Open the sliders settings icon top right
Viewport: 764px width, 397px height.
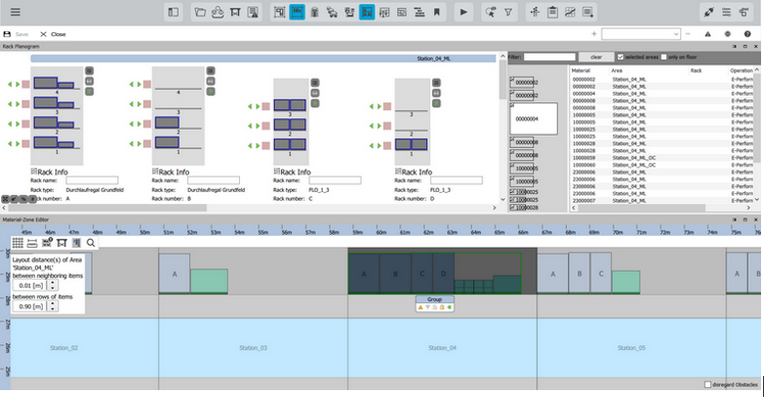tap(726, 12)
